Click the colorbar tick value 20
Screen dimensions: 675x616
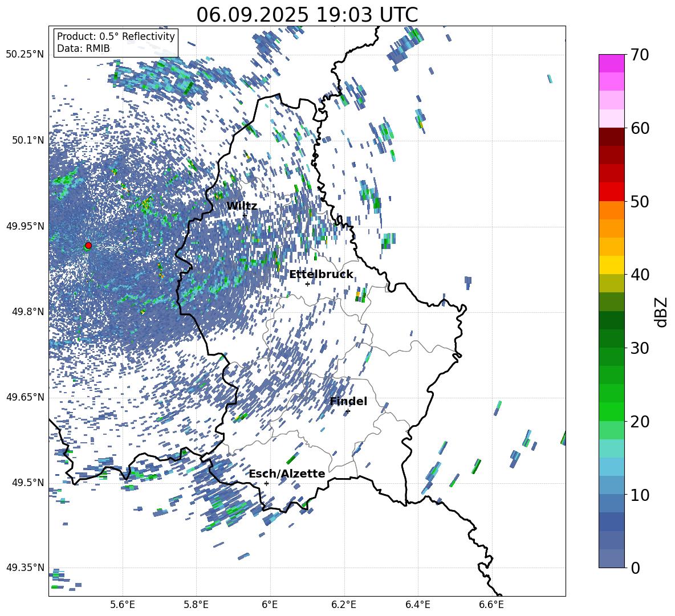point(640,421)
